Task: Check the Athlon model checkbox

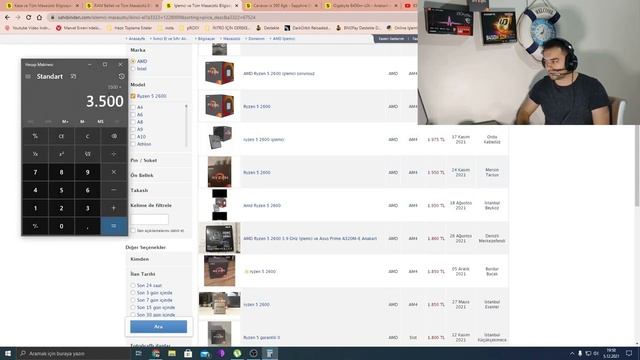Action: point(133,144)
